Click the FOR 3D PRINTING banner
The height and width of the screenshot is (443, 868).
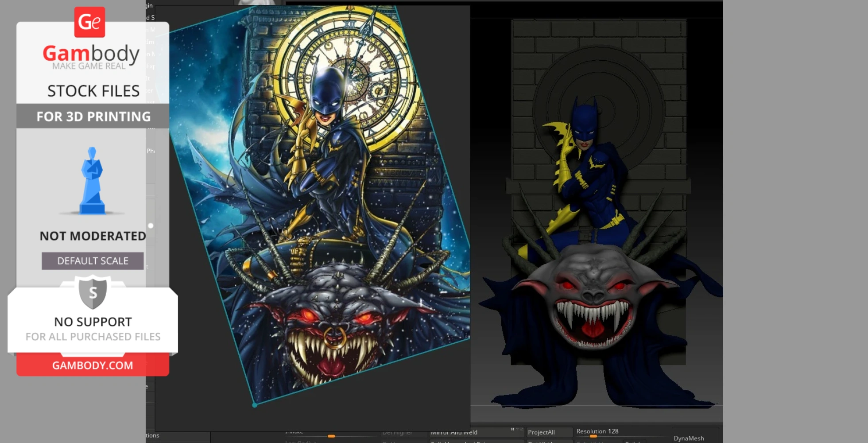tap(93, 117)
